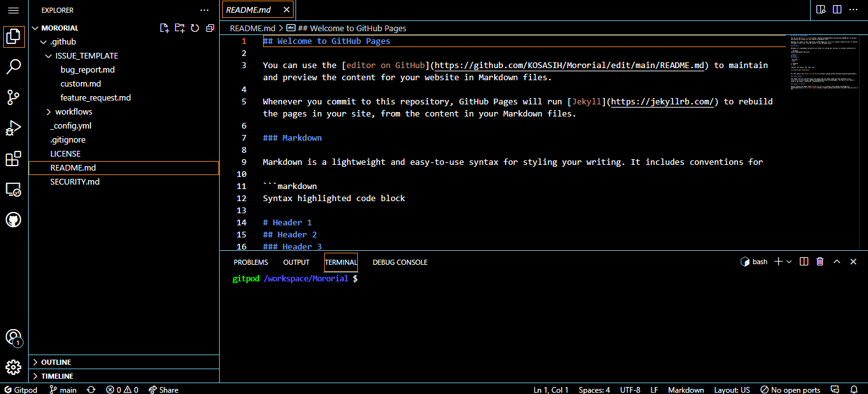Select the README.md editor tab
The width and height of the screenshot is (868, 394).
tap(257, 10)
